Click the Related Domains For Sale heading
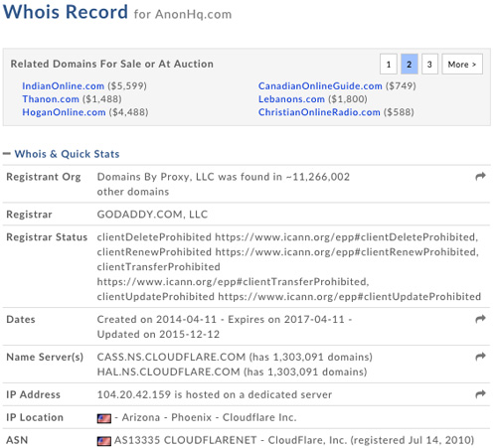Image resolution: width=497 pixels, height=448 pixels. (112, 64)
